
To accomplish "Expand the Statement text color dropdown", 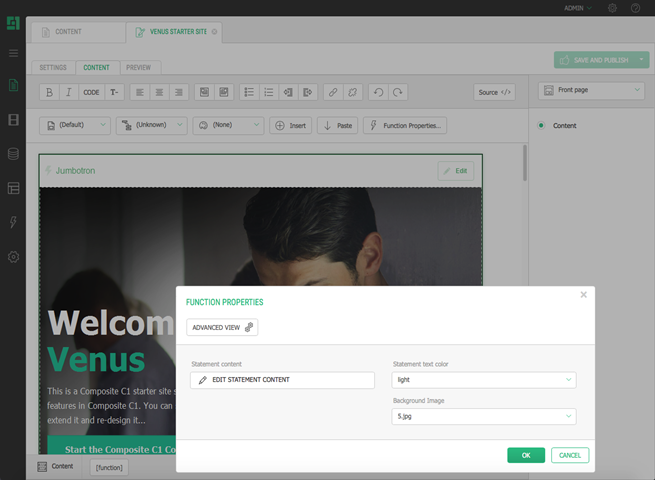I will click(483, 380).
